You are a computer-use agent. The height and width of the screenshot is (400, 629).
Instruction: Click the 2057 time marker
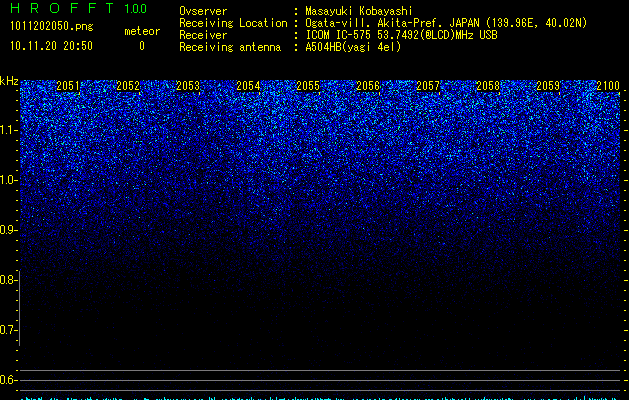point(428,86)
